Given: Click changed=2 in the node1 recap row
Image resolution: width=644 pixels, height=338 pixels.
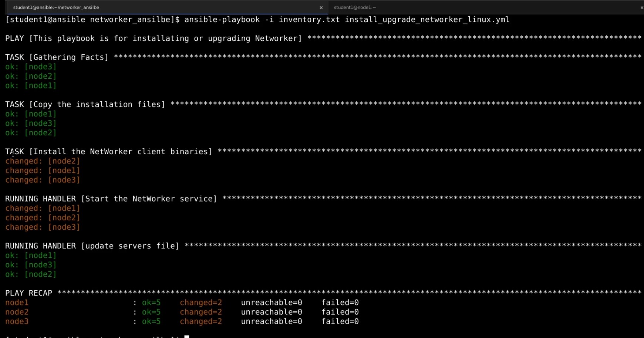Looking at the screenshot, I should point(201,302).
